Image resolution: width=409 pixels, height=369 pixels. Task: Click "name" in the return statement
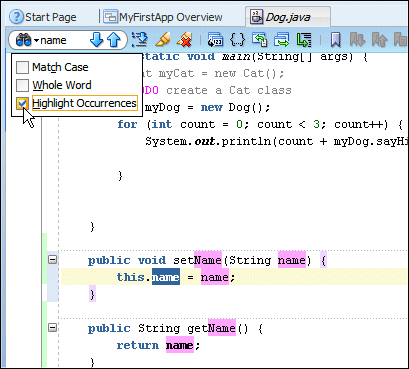click(180, 345)
